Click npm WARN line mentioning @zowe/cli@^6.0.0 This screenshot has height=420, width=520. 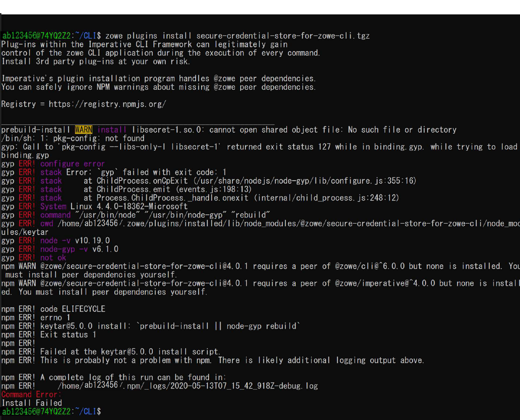point(261,271)
